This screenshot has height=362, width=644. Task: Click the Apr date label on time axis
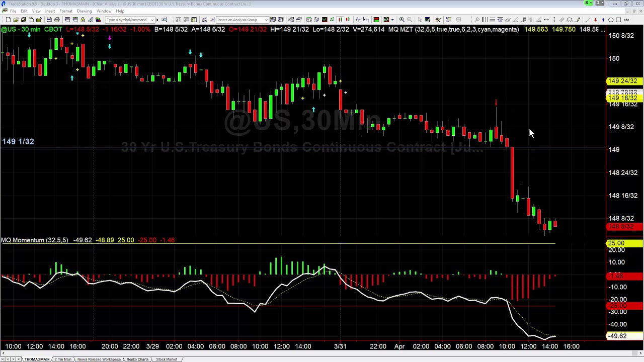pos(399,346)
